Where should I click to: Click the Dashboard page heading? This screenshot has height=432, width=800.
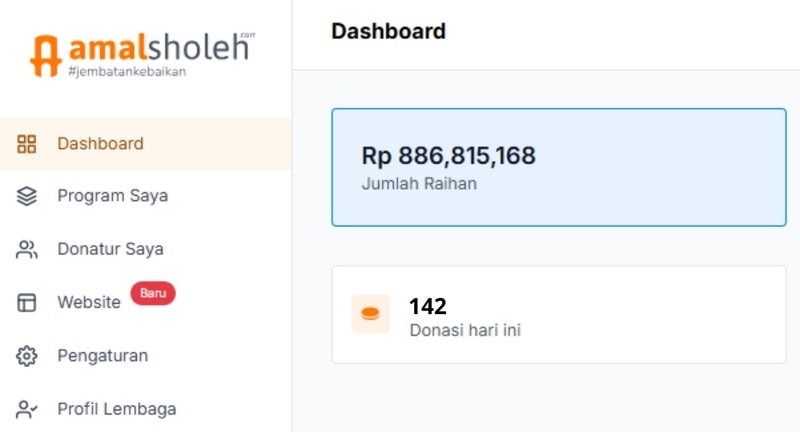click(388, 31)
